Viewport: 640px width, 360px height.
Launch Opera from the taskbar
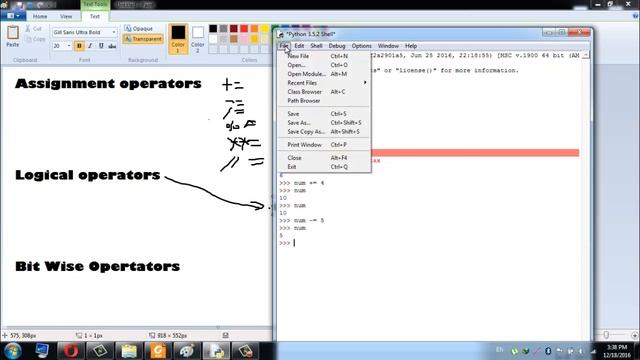pos(71,351)
